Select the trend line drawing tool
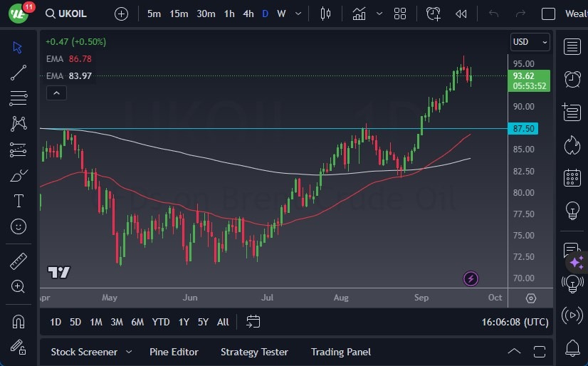The height and width of the screenshot is (366, 588). (19, 72)
